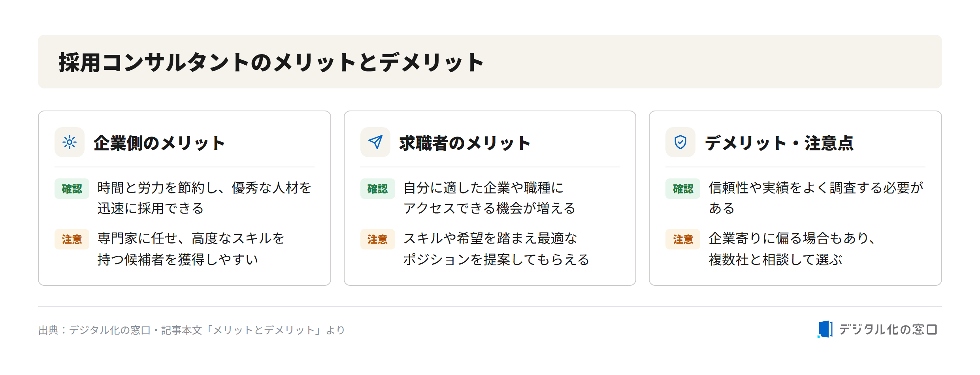Click the blue デジタル化の窓口 logo icon
980x375 pixels.
click(x=825, y=329)
